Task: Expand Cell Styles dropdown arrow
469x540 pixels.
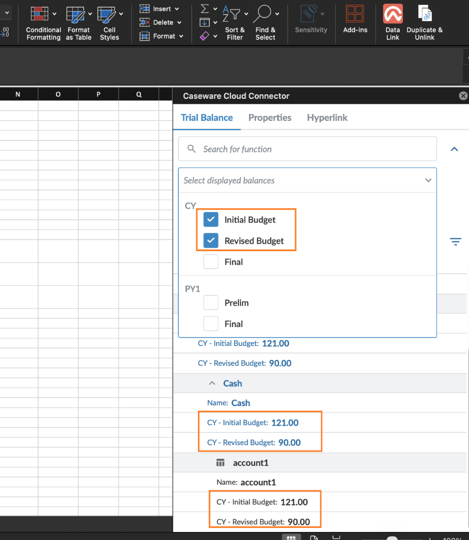Action: (x=121, y=14)
